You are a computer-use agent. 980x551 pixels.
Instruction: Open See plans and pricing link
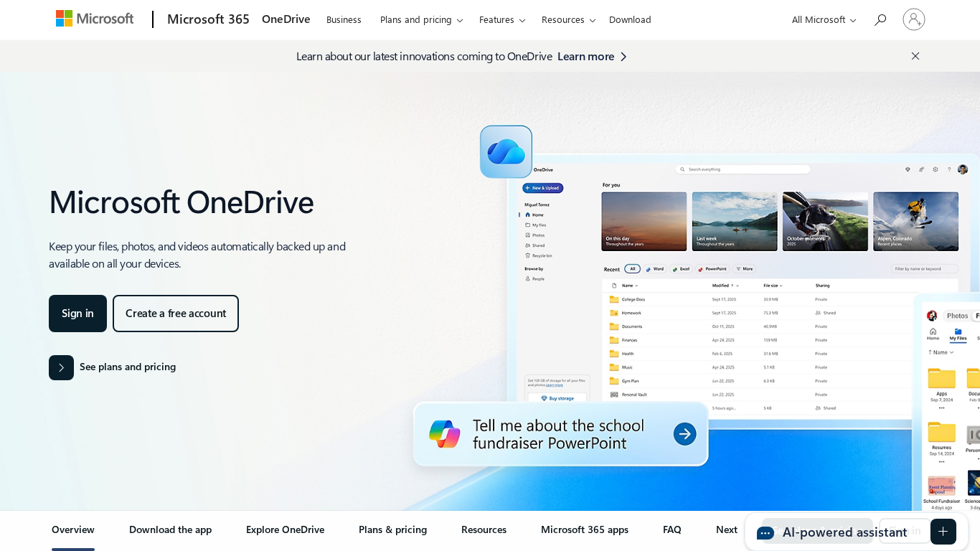(x=128, y=367)
